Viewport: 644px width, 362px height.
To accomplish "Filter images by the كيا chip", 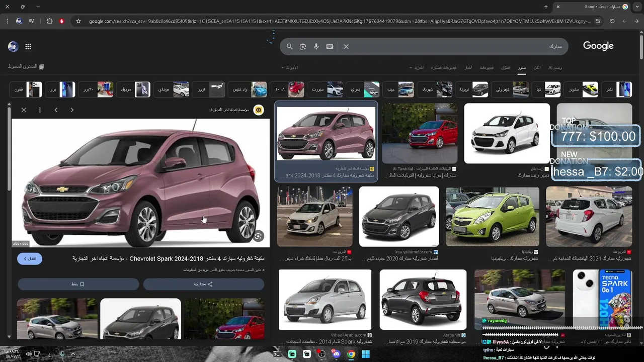I will coord(547,89).
